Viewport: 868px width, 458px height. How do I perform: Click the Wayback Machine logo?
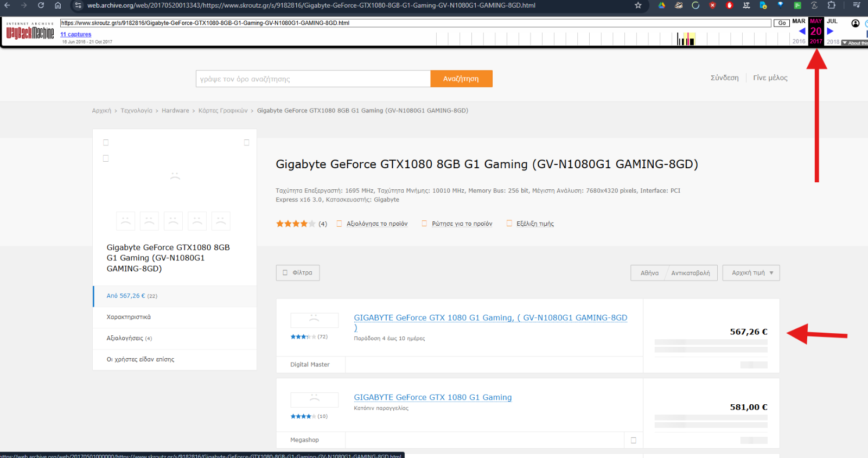pyautogui.click(x=30, y=31)
